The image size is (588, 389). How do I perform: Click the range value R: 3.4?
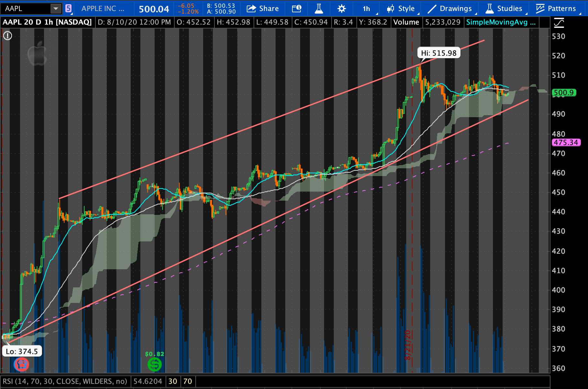[343, 22]
